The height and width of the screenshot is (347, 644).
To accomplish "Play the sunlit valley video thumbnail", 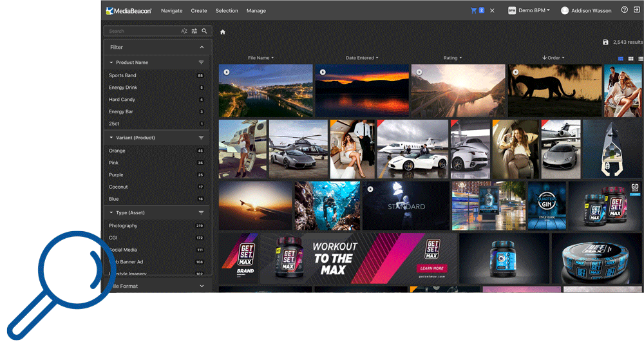I will click(419, 72).
